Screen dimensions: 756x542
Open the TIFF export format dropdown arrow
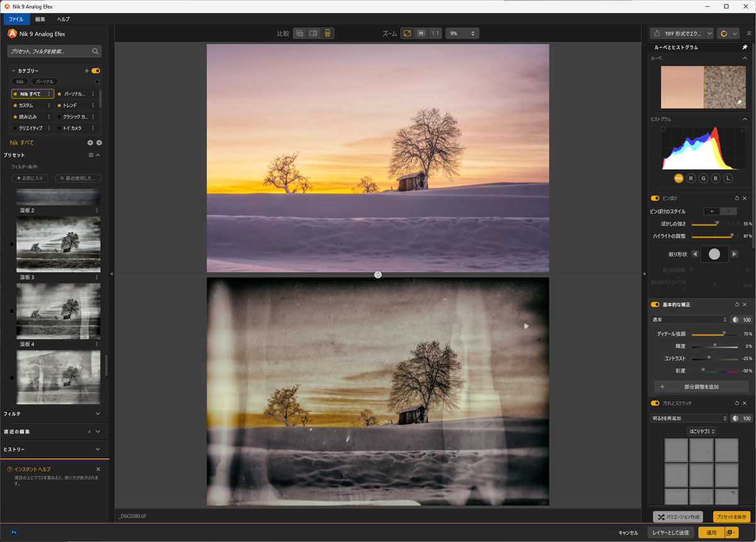tap(710, 33)
